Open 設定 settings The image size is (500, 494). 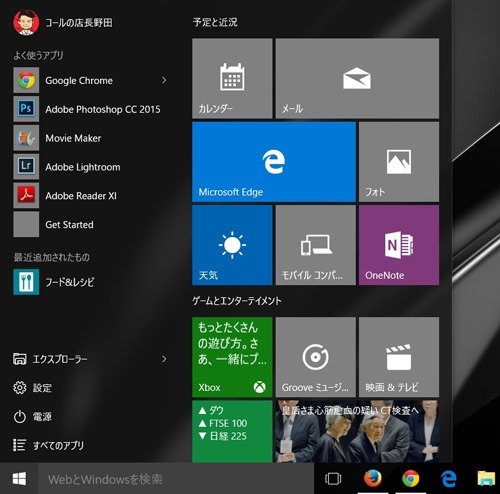click(32, 388)
